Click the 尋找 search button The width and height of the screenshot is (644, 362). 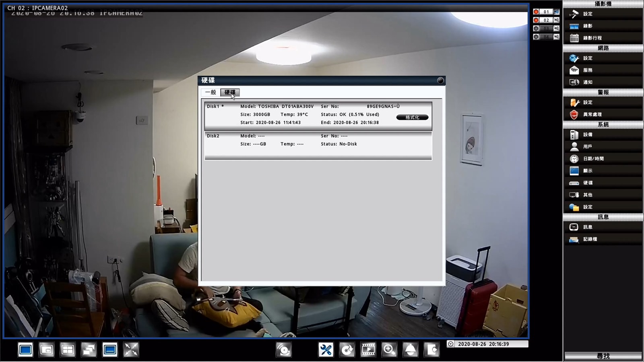click(x=603, y=356)
